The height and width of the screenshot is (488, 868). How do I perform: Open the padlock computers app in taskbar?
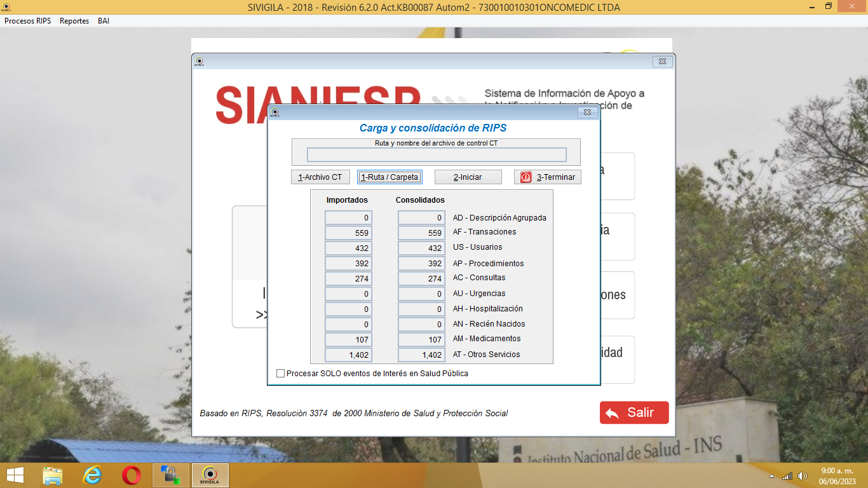tap(170, 475)
